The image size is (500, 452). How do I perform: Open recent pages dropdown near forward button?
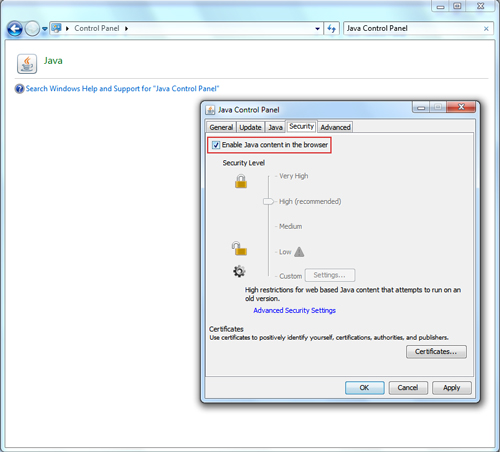45,29
